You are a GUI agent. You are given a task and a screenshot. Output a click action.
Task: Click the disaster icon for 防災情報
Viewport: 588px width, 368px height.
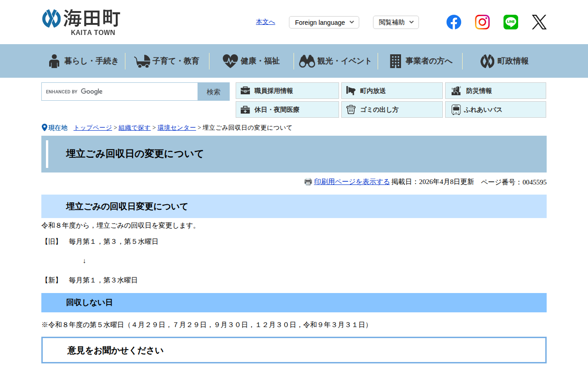(x=456, y=91)
